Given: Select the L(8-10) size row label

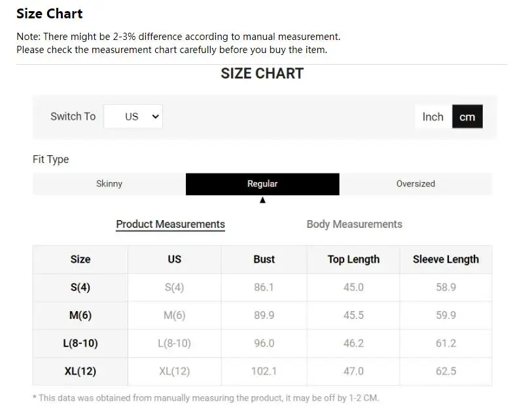Looking at the screenshot, I should [80, 343].
